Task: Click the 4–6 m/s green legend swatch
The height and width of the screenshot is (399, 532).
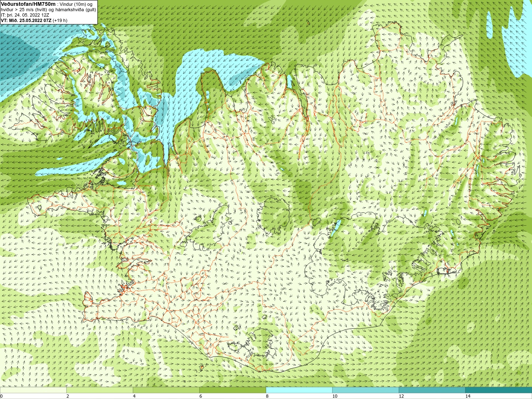Action: (x=166, y=390)
